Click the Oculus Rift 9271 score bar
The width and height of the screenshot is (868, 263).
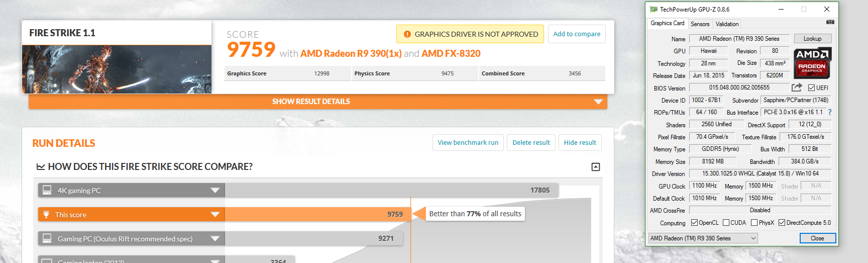pyautogui.click(x=314, y=239)
